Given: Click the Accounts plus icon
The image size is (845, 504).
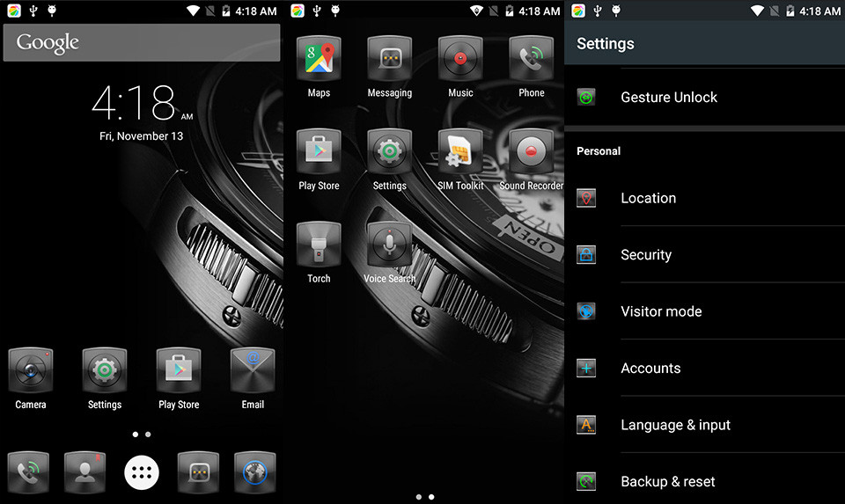Looking at the screenshot, I should [586, 369].
